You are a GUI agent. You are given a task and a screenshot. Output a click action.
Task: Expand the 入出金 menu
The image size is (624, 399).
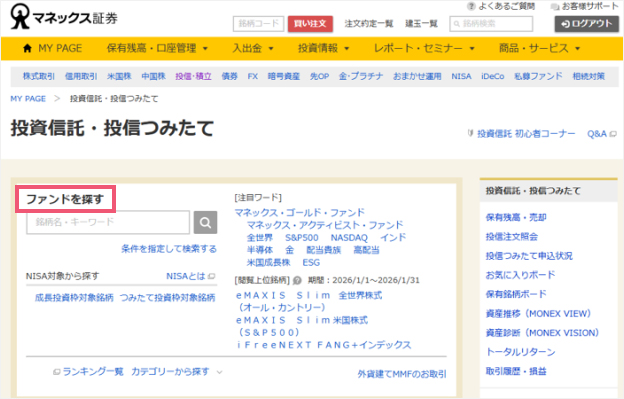(x=253, y=49)
